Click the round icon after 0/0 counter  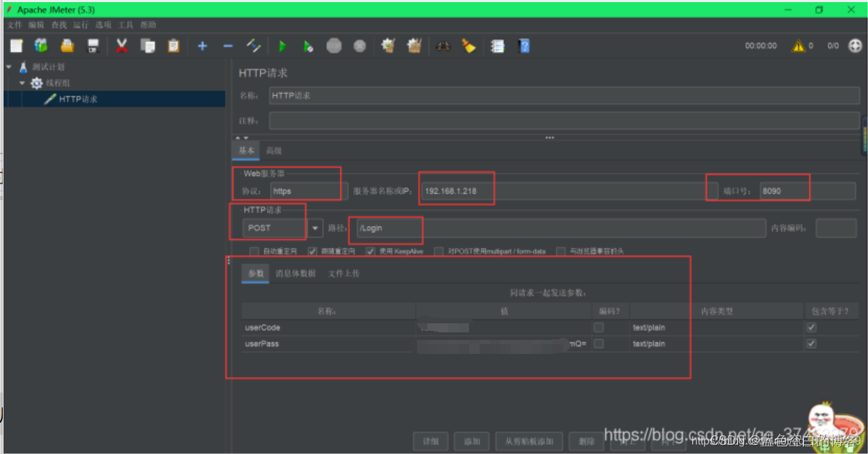click(x=855, y=46)
